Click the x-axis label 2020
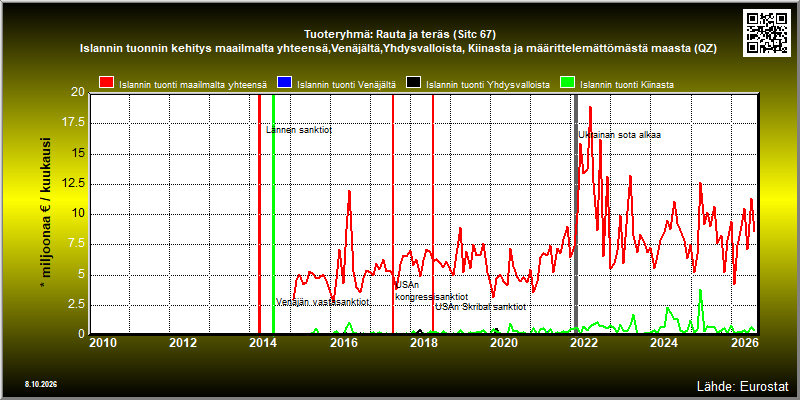The image size is (800, 400). click(x=504, y=342)
